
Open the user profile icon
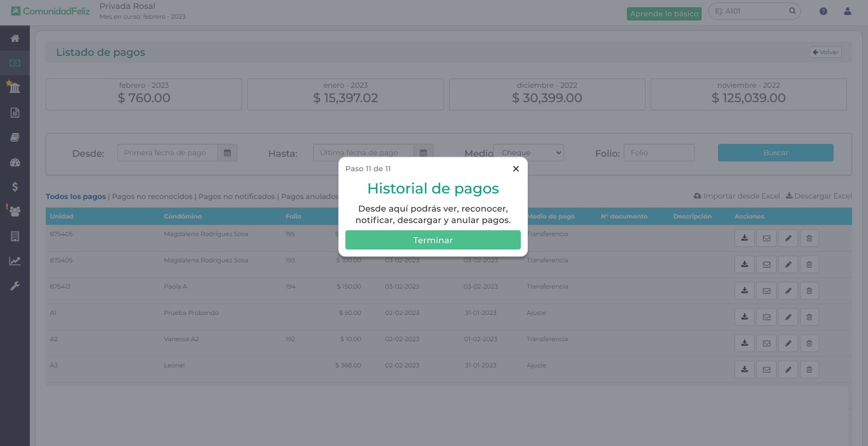click(x=847, y=11)
